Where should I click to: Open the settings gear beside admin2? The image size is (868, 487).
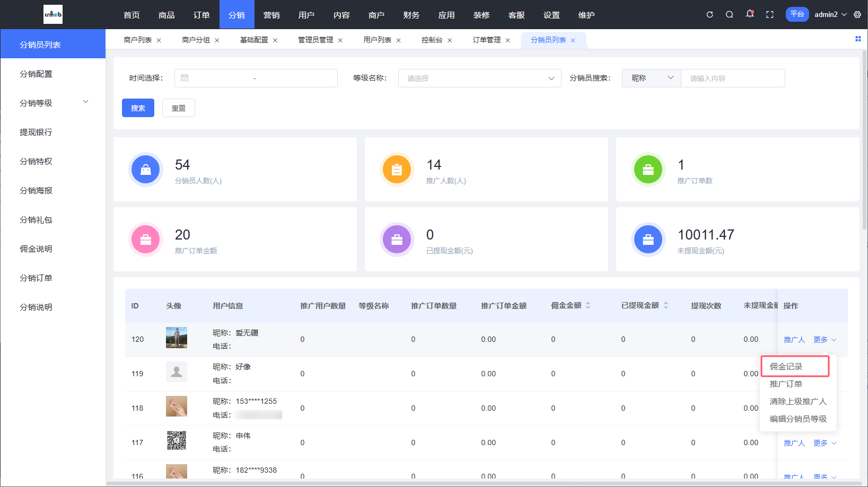(x=857, y=14)
